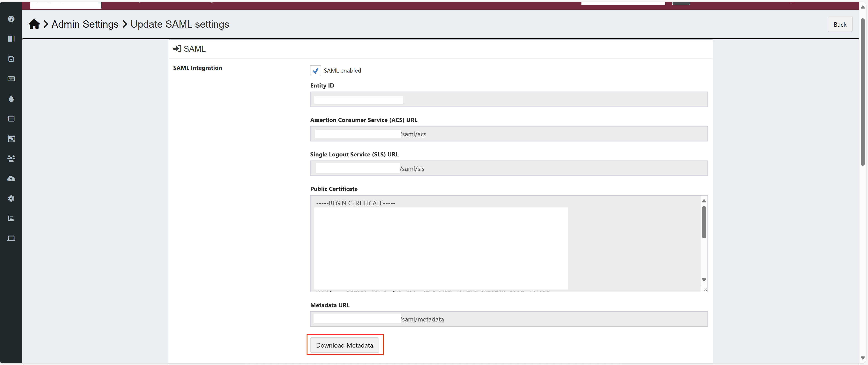The image size is (868, 365).
Task: Open Reports via the bar chart icon
Action: (x=11, y=218)
